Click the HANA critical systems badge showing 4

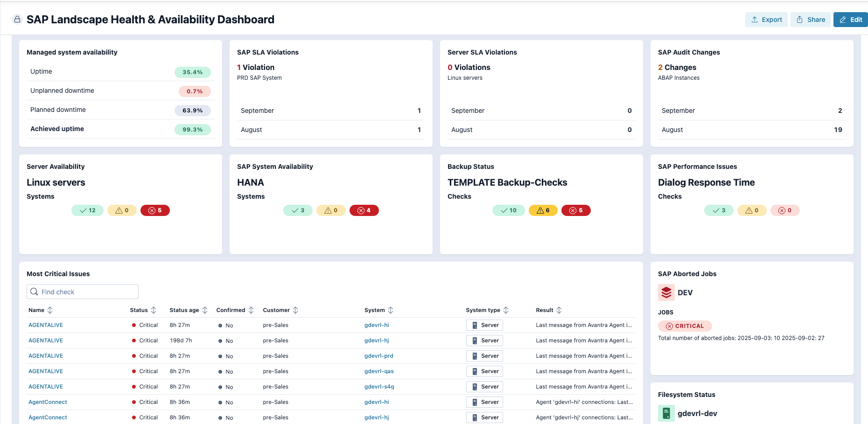click(x=364, y=210)
